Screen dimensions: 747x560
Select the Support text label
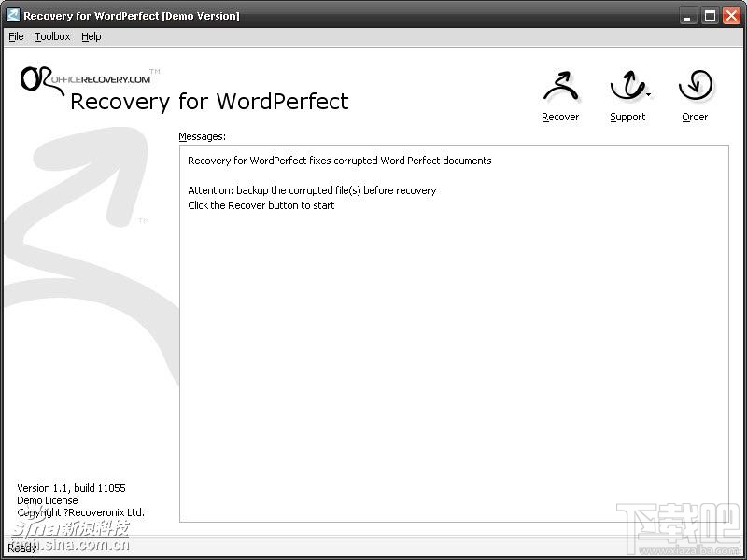[627, 118]
